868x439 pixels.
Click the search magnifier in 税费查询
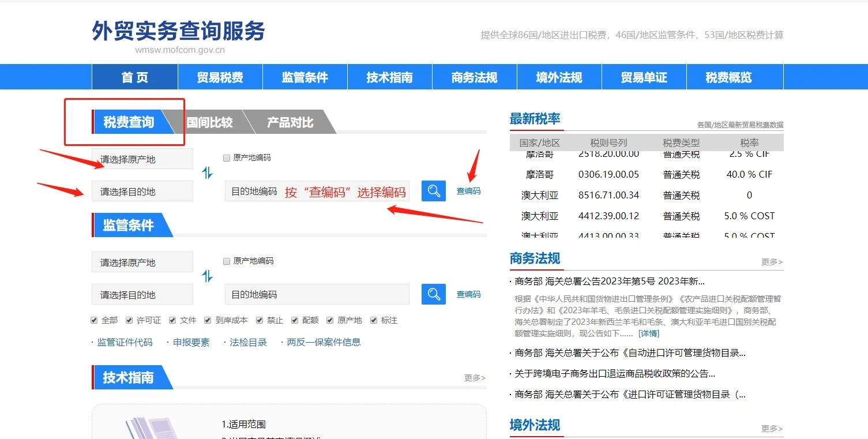(434, 191)
